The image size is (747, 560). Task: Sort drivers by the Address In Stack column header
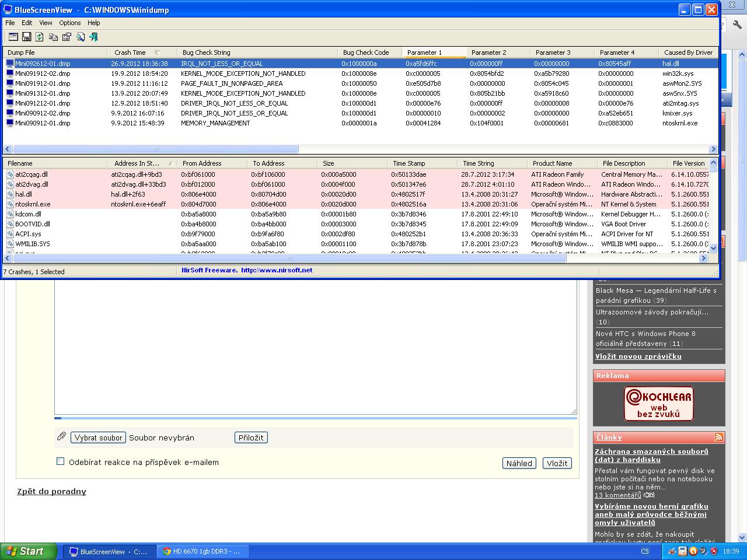[137, 163]
